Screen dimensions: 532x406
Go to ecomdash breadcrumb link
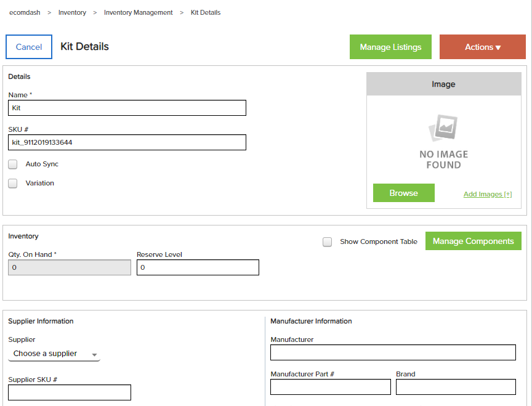click(25, 12)
